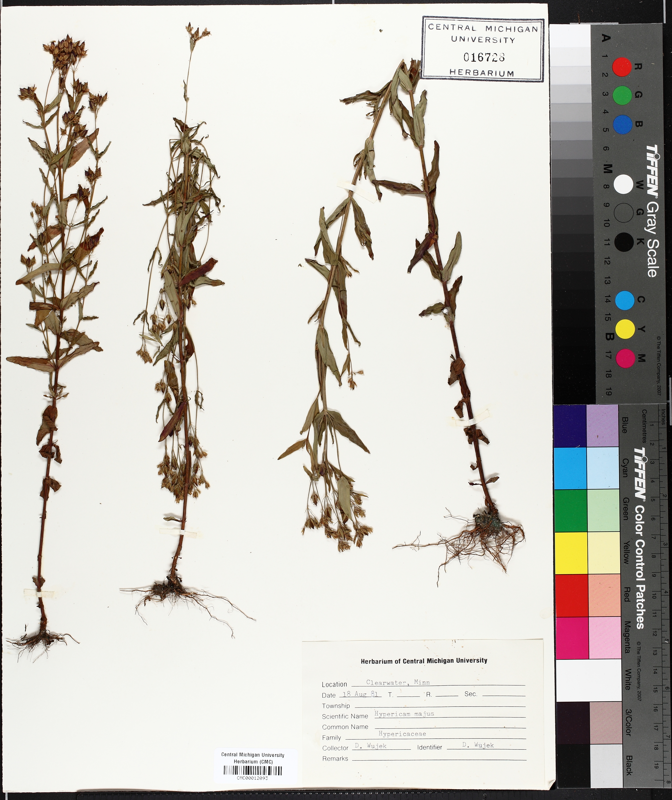The width and height of the screenshot is (672, 800).
Task: Click the Date field 18 Aug 81
Action: click(360, 694)
